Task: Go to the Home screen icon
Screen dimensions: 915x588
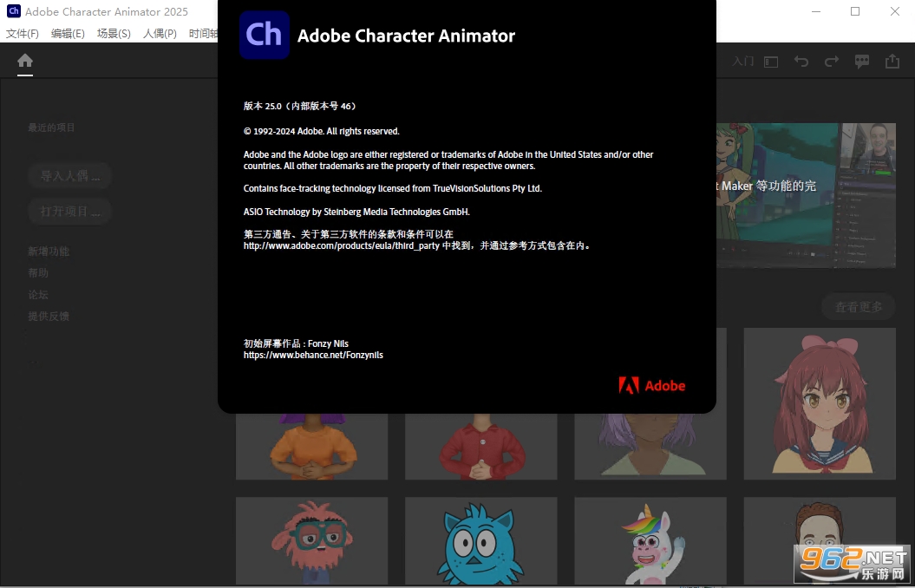Action: click(25, 60)
